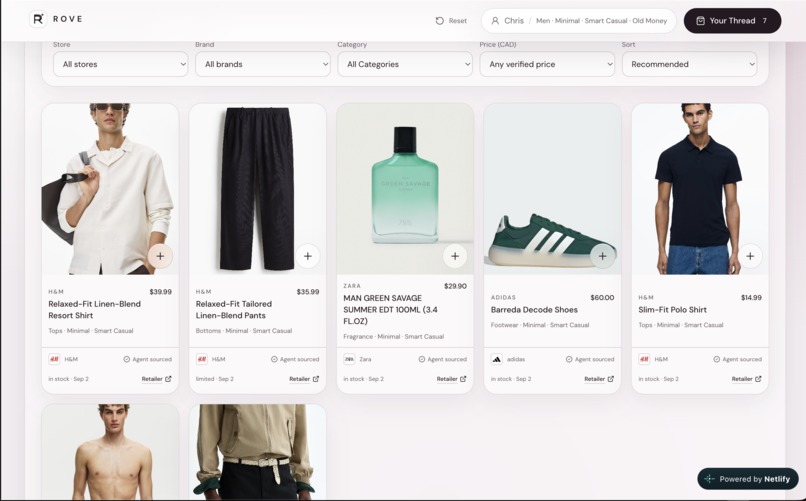The width and height of the screenshot is (806, 501).
Task: Add MAN GREEN SAVAGE fragrance with plus icon
Action: click(x=455, y=256)
